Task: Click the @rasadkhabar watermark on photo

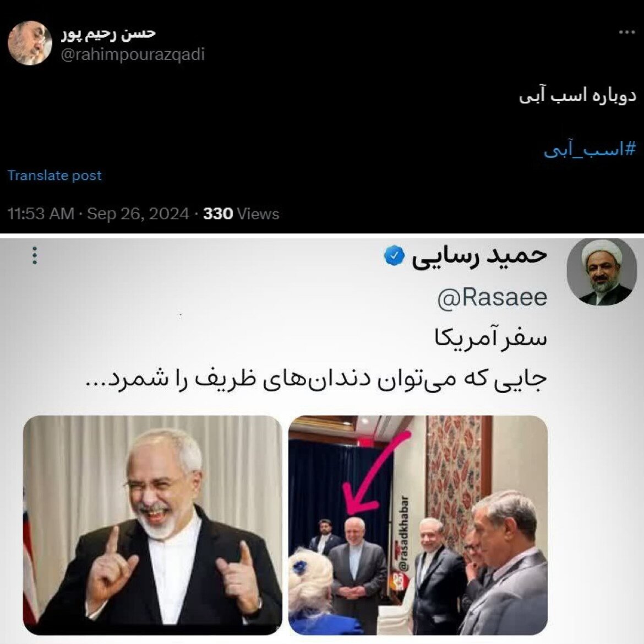Action: 403,533
